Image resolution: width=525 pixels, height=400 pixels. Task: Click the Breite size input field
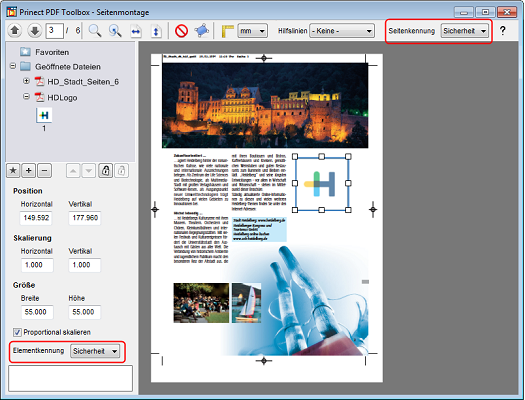click(x=36, y=312)
